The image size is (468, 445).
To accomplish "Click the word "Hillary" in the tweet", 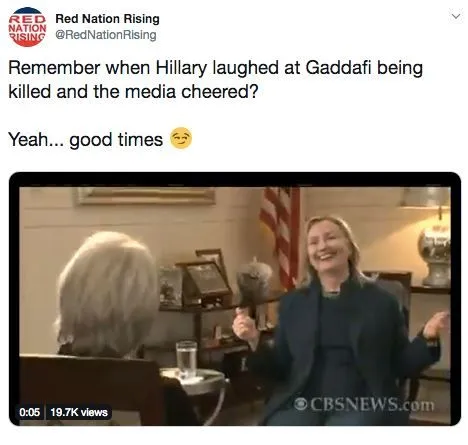I will click(181, 68).
